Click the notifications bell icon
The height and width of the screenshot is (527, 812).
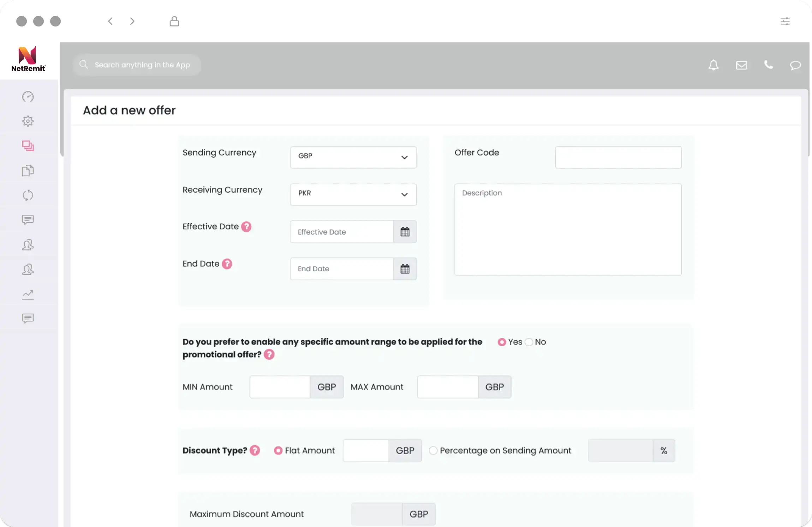point(714,65)
